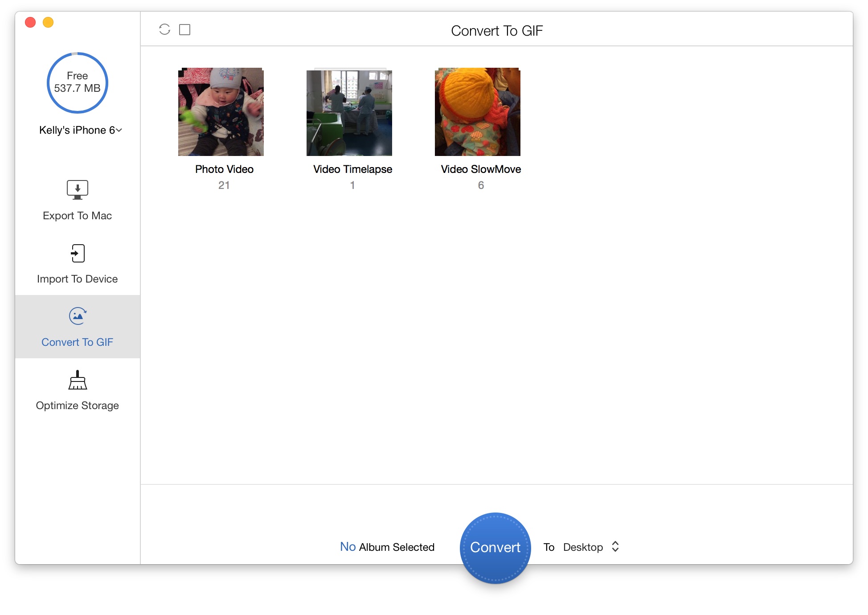Click the No Album Selected status text
Screen dimensions: 868x615
point(387,547)
